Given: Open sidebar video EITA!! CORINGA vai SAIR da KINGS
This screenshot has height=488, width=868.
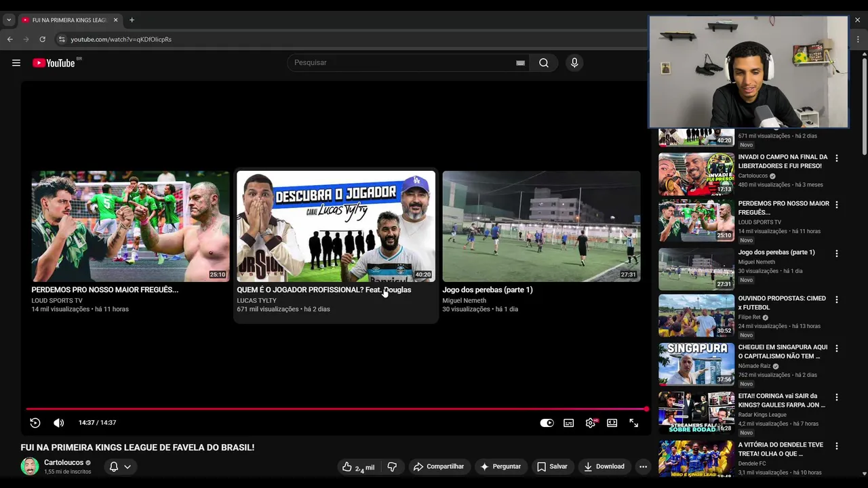Looking at the screenshot, I should (696, 413).
